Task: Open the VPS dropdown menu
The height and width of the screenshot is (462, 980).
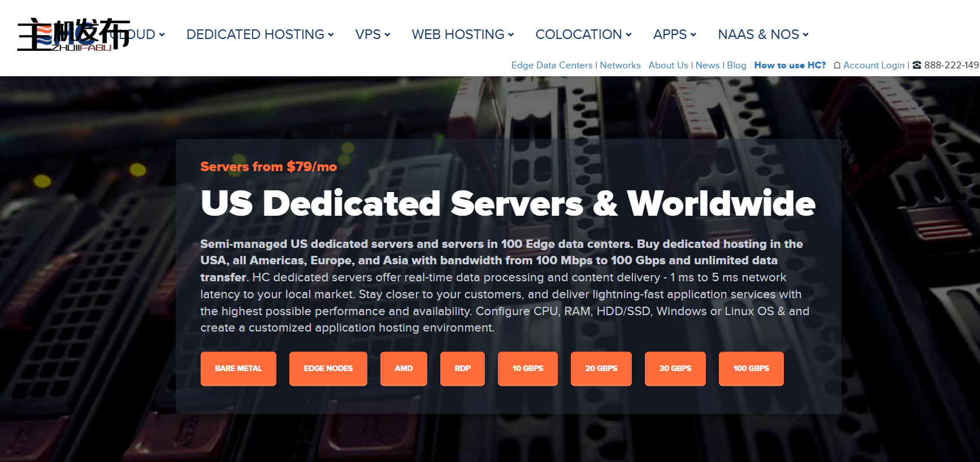Action: [372, 34]
